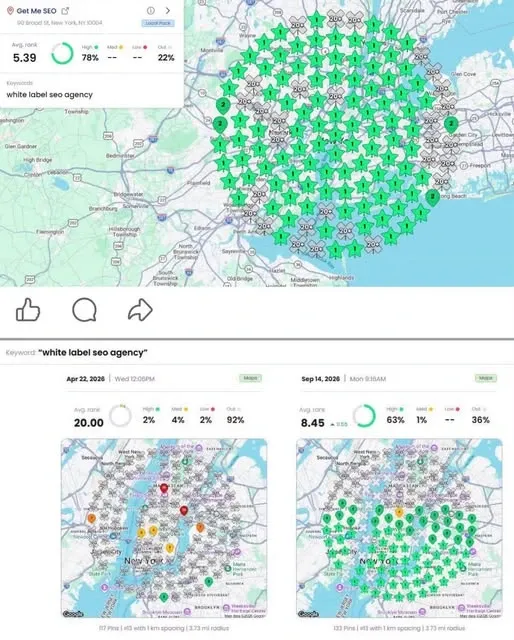Screen dimensions: 514x640
Task: Open the external link icon beside Get Me SEO
Action: (65, 11)
